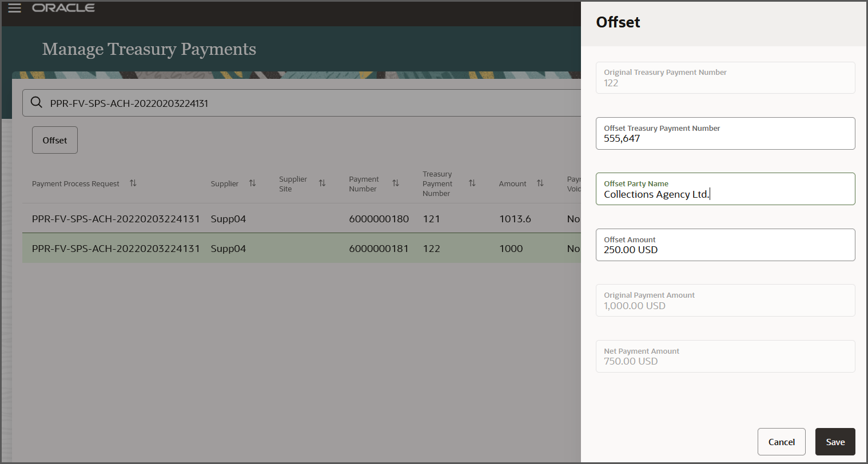This screenshot has width=868, height=464.
Task: Click the Offset panel heading
Action: click(618, 22)
